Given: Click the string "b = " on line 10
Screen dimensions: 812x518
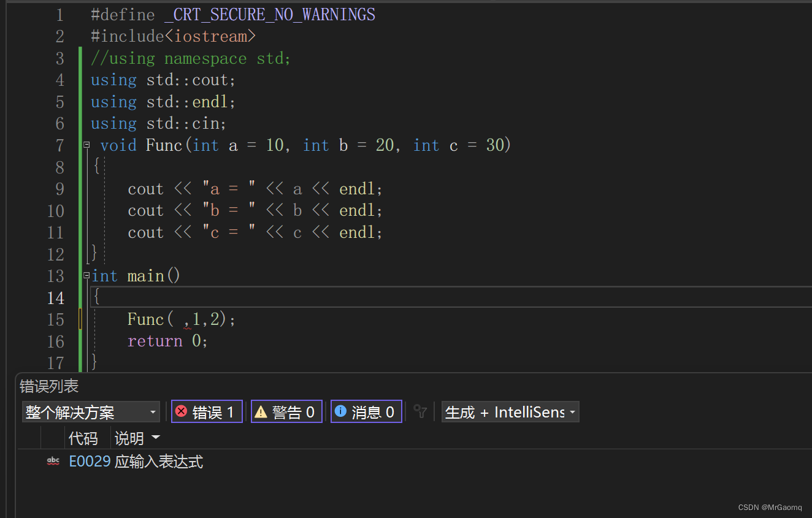Looking at the screenshot, I should pos(229,210).
